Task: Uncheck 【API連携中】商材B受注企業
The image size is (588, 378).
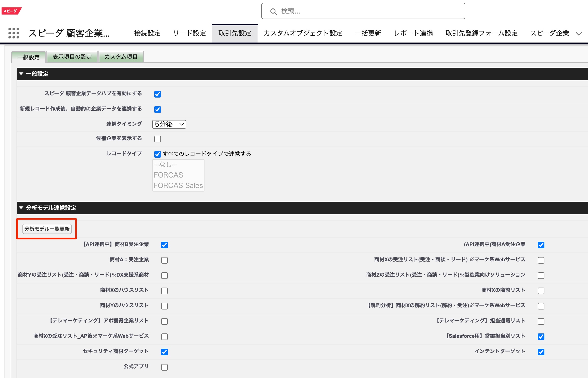Action: [x=164, y=245]
